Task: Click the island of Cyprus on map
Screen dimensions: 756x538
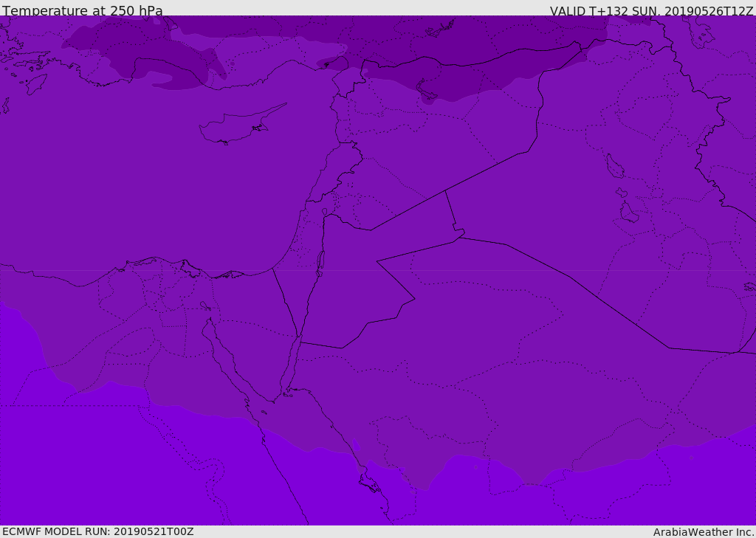Action: [242, 125]
